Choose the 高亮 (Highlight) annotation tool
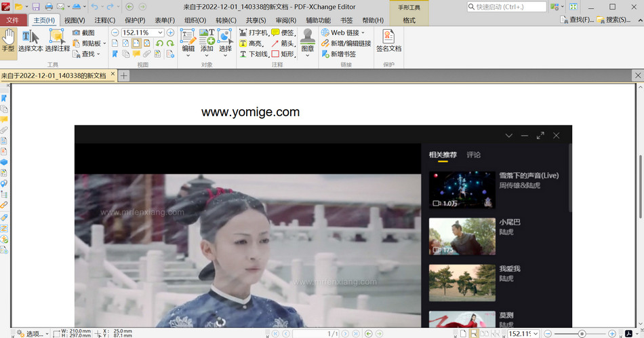The width and height of the screenshot is (644, 338). (x=252, y=43)
